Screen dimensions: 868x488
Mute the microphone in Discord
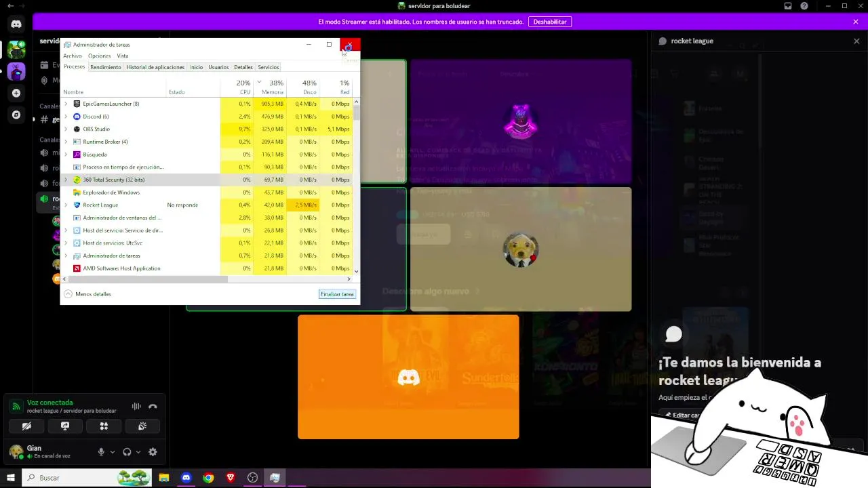(101, 452)
